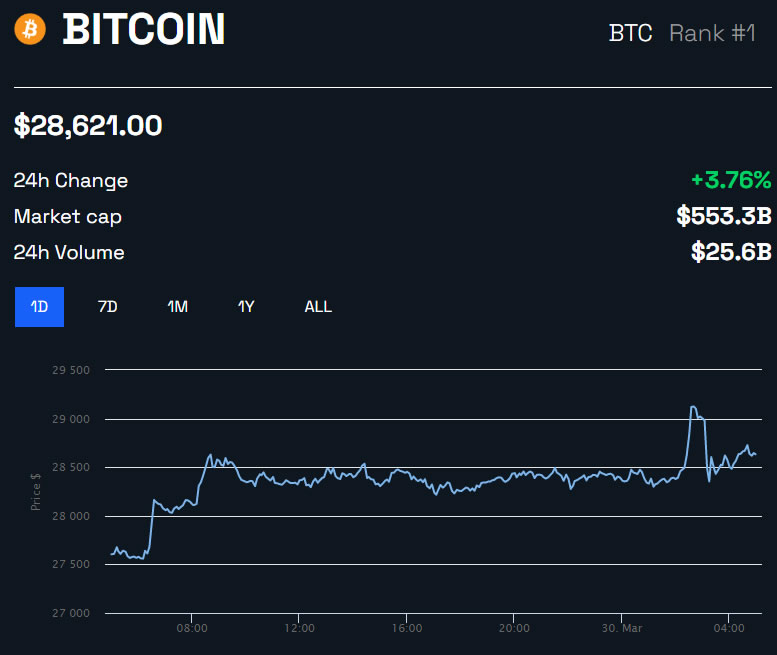Click the price spike peak near 29 000

(x=692, y=407)
